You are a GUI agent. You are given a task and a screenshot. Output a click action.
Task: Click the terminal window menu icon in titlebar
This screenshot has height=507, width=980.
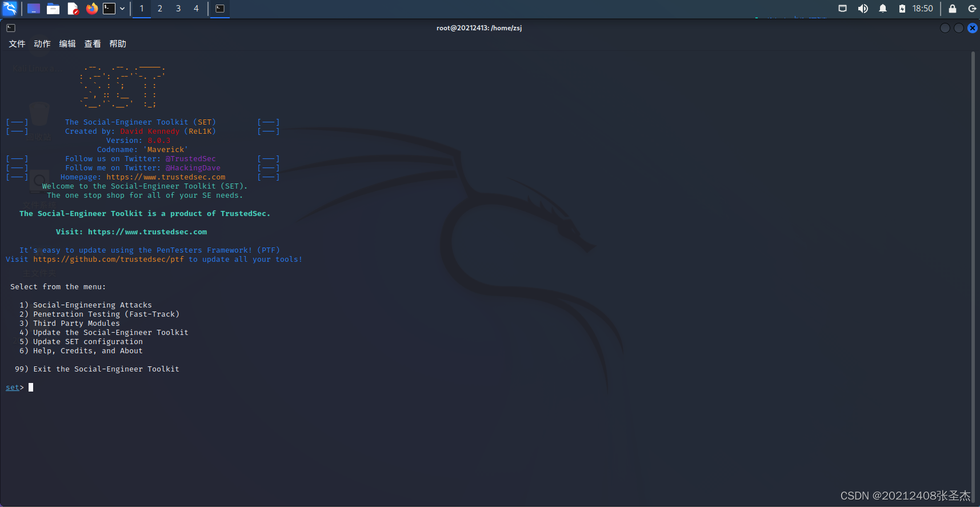click(11, 28)
